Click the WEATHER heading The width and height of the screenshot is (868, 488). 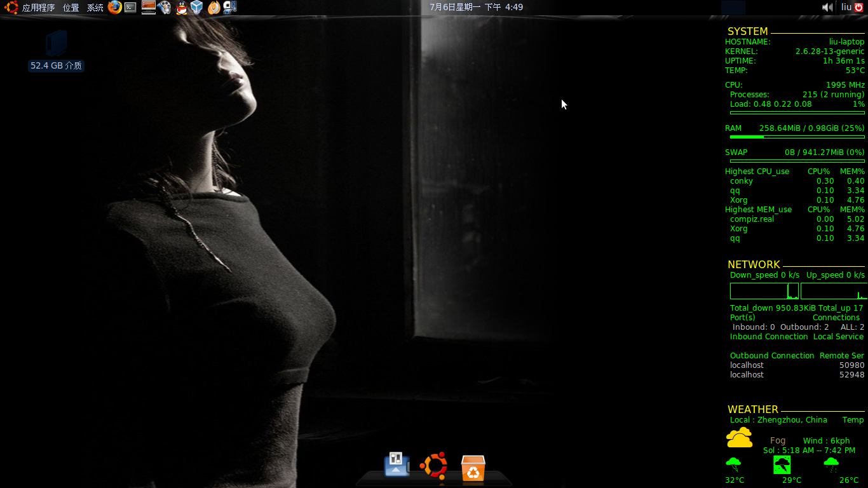point(752,409)
